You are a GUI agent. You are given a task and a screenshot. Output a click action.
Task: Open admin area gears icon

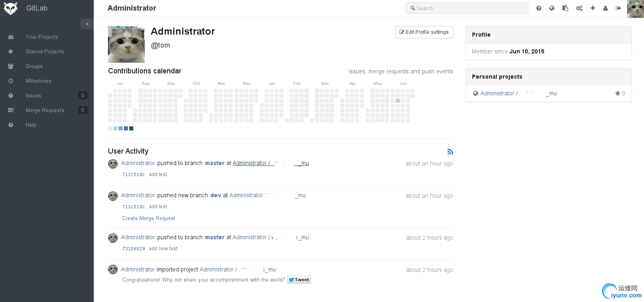579,8
